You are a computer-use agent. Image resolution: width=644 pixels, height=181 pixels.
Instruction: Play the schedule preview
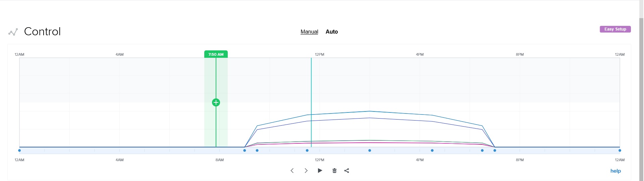click(x=320, y=171)
